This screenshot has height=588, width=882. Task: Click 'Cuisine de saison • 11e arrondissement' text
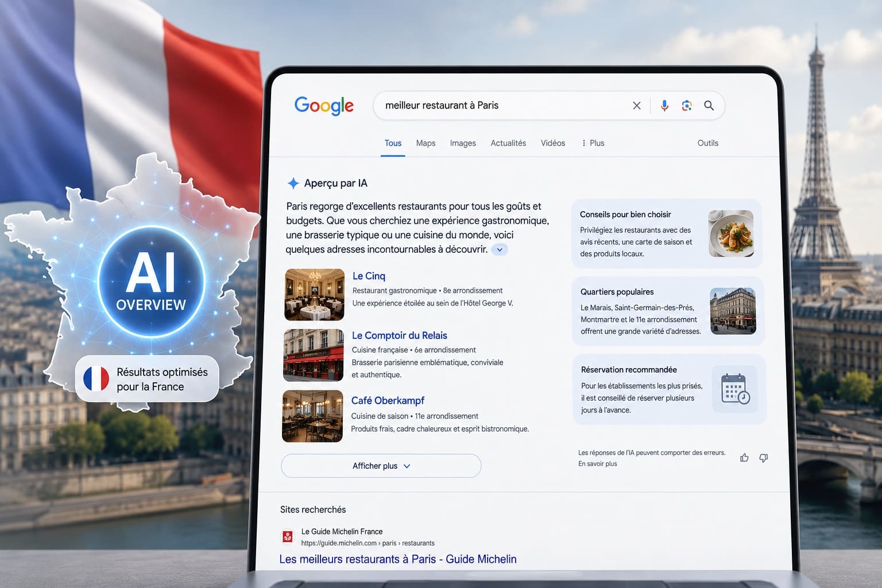point(415,416)
